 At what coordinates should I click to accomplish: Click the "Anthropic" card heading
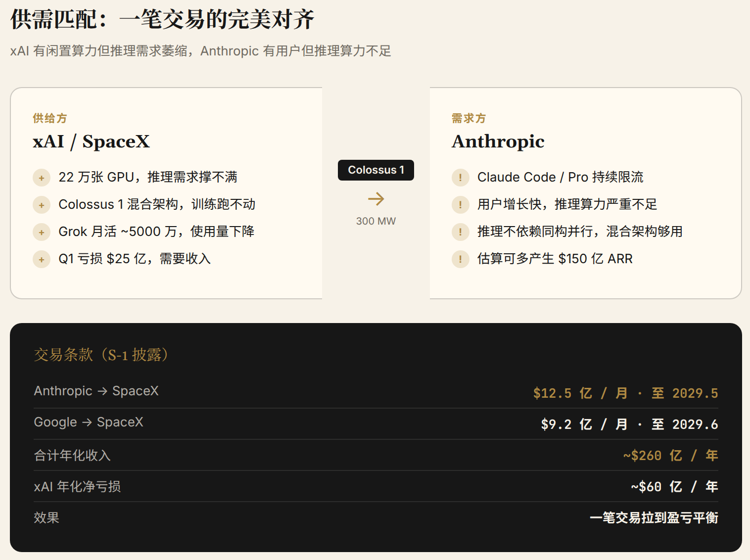click(x=498, y=141)
